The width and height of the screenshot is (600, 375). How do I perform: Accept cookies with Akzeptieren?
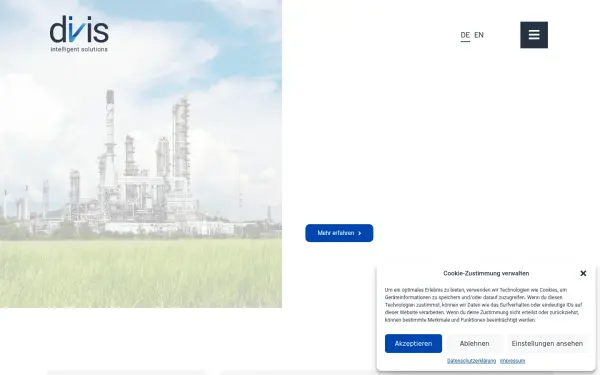[413, 344]
